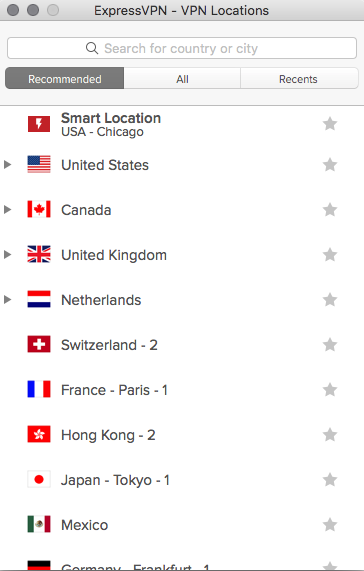364x571 pixels.
Task: Select the Hong Kong flag icon
Action: pos(39,434)
